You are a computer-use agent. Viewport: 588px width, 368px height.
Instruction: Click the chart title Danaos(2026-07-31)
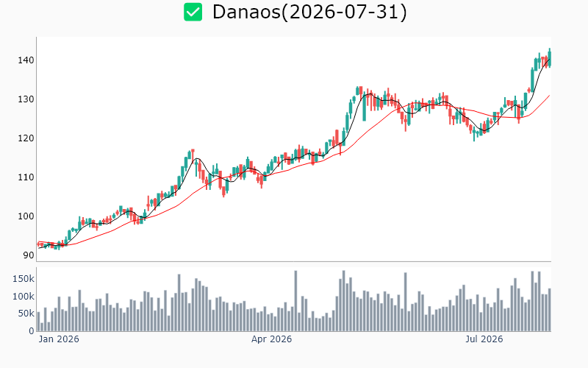tap(309, 12)
